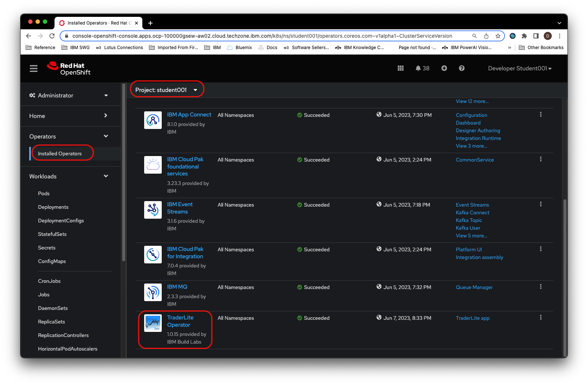Viewport: 588px width, 385px height.
Task: Click the IBM Cloud Pak for Integration logo
Action: (x=153, y=255)
